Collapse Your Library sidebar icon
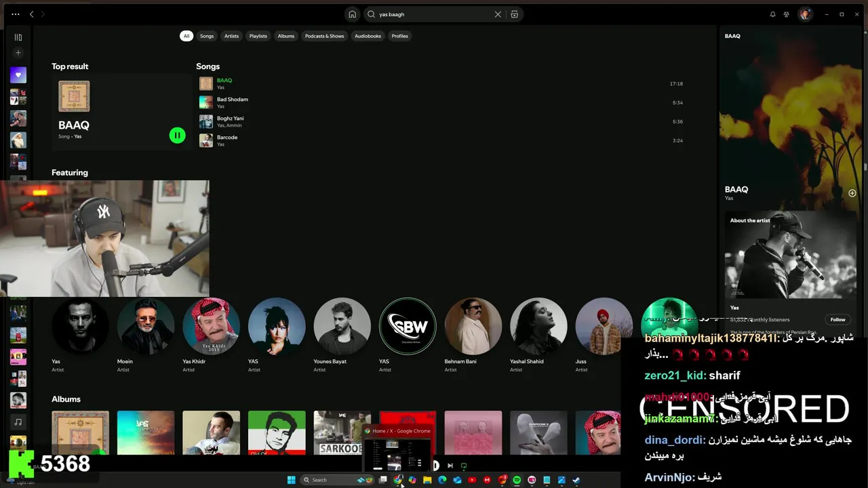868x488 pixels. 18,37
